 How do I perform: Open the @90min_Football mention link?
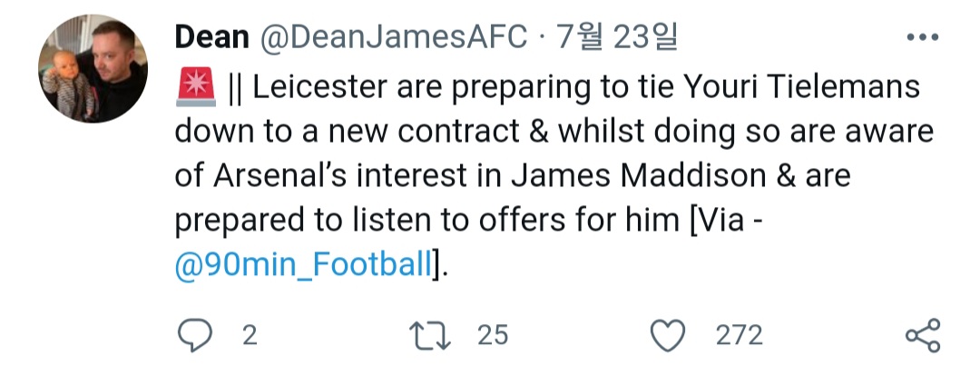pyautogui.click(x=305, y=265)
